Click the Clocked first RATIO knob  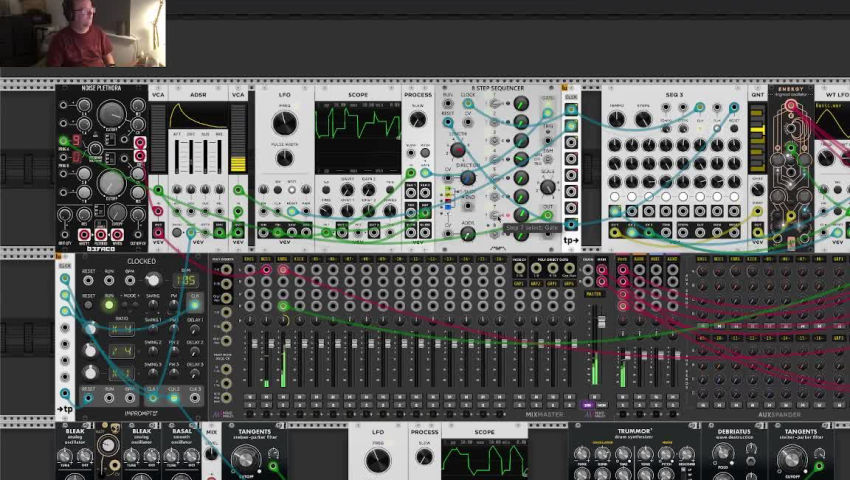pyautogui.click(x=90, y=329)
